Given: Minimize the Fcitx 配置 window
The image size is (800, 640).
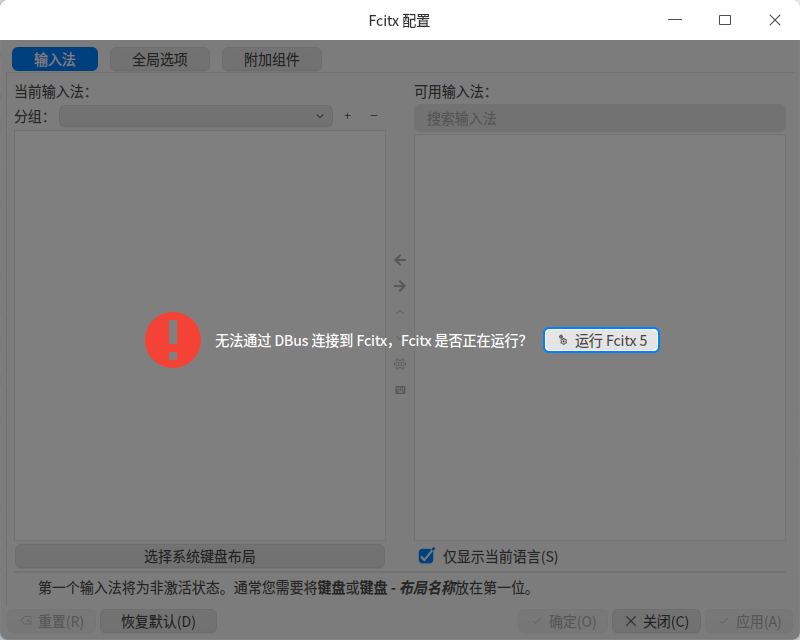Looking at the screenshot, I should tap(675, 20).
